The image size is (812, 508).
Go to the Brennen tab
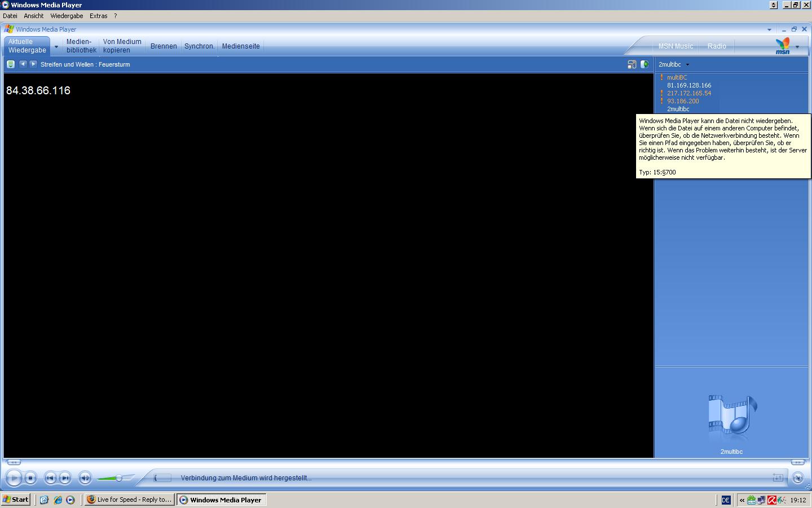point(164,46)
